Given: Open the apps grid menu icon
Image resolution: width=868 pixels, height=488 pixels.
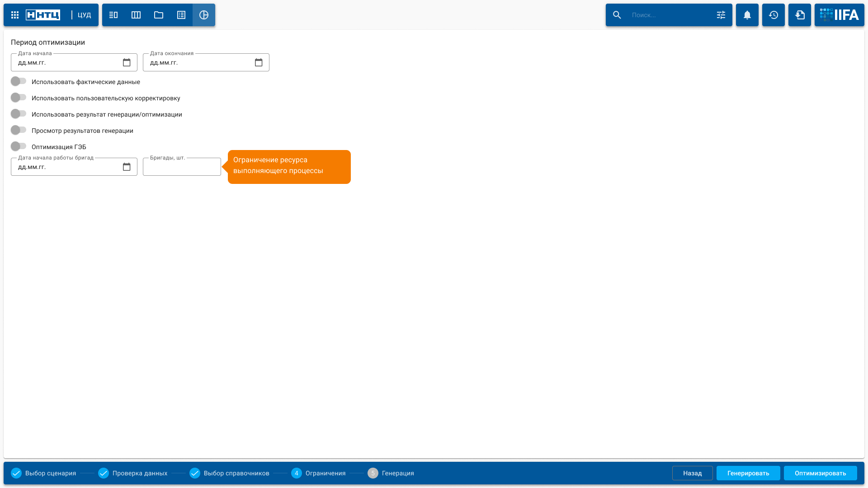Looking at the screenshot, I should point(15,15).
